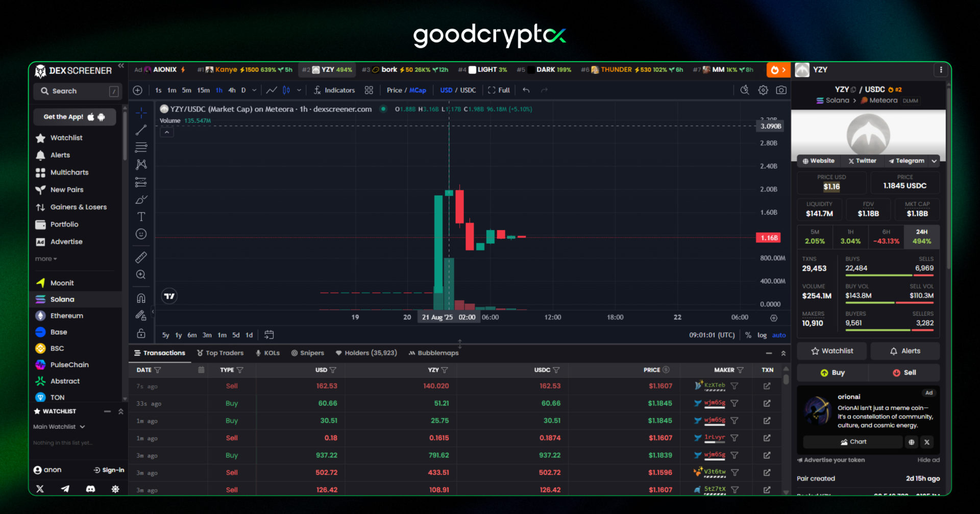Open the text annotation tool
980x514 pixels.
click(x=141, y=216)
